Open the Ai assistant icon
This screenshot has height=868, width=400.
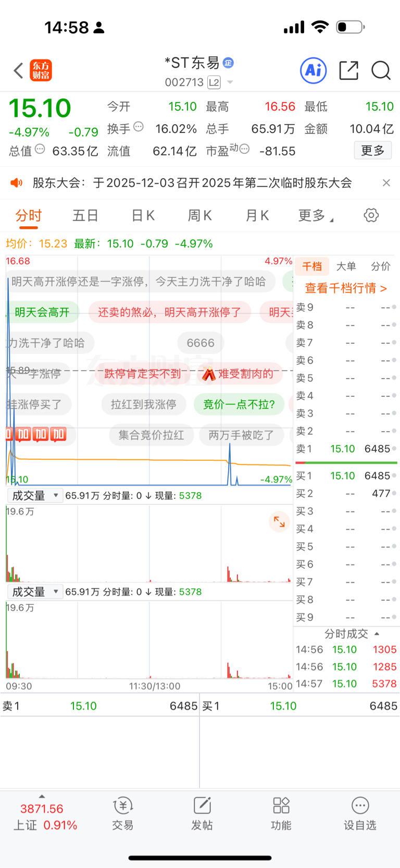[314, 70]
